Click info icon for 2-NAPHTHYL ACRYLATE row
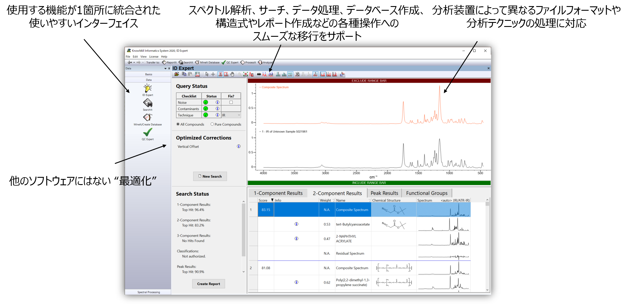Image resolution: width=644 pixels, height=304 pixels. point(296,239)
